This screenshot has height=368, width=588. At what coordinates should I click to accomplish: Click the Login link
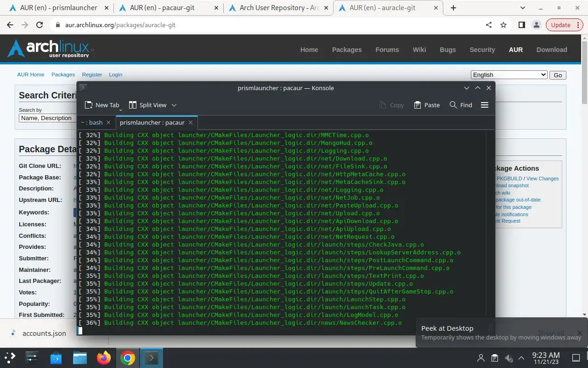[115, 75]
